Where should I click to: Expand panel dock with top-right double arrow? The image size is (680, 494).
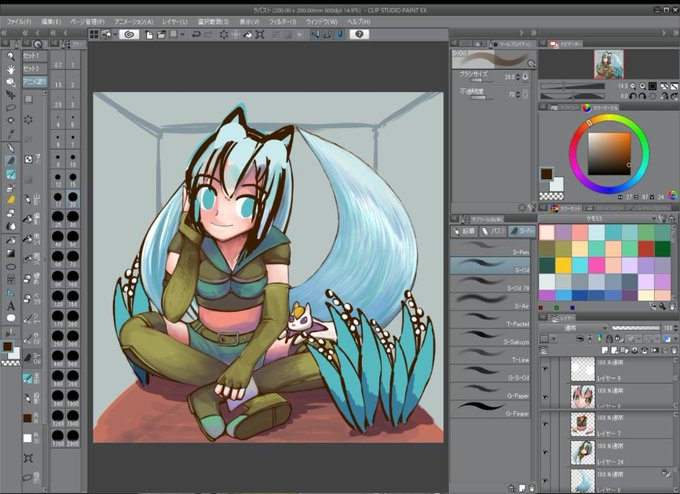click(x=674, y=33)
